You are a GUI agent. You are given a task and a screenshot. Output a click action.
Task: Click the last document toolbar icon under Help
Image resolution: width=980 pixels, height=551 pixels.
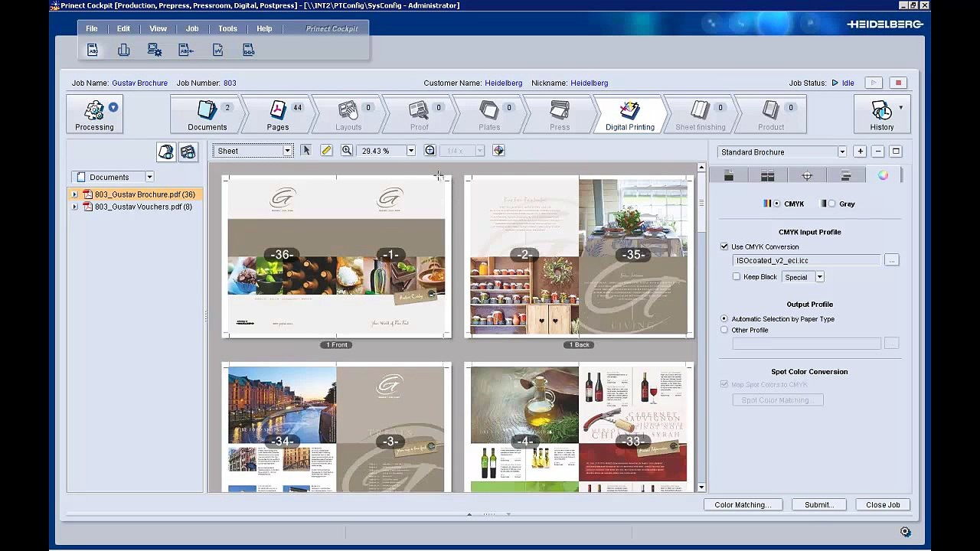tap(249, 50)
